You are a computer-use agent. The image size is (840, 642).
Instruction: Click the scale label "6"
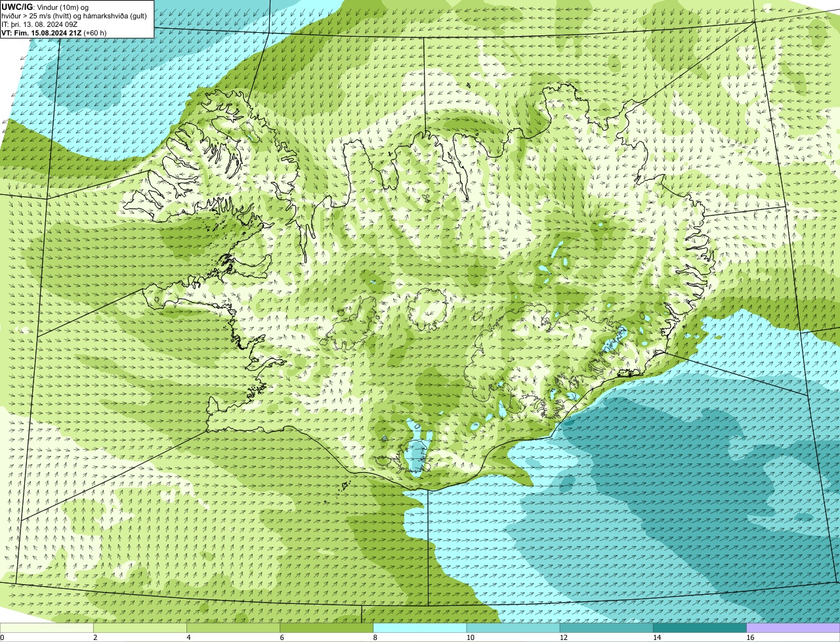pyautogui.click(x=282, y=637)
